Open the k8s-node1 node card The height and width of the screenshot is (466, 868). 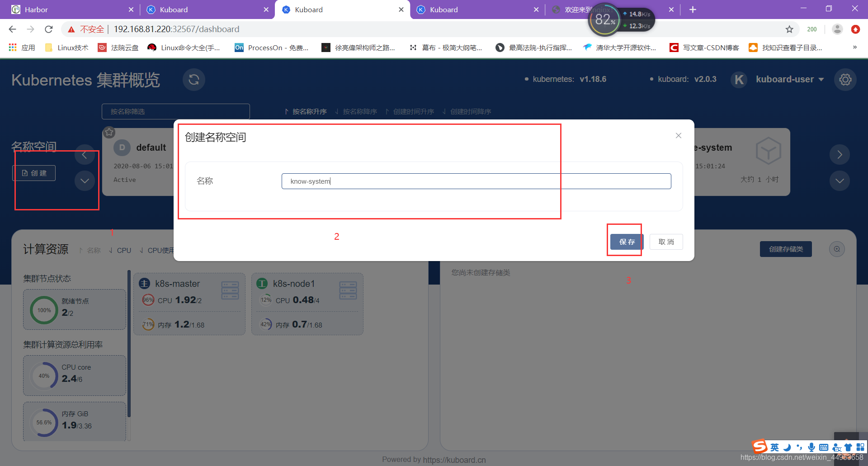(307, 304)
